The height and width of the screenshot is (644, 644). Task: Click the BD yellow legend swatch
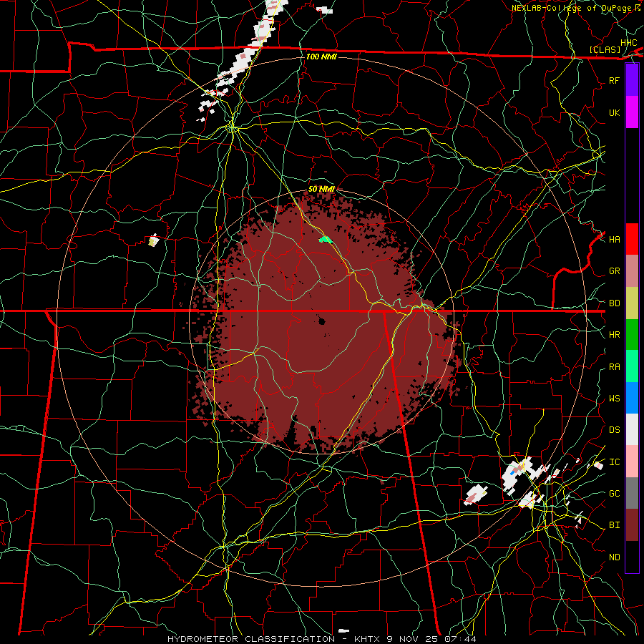click(632, 303)
